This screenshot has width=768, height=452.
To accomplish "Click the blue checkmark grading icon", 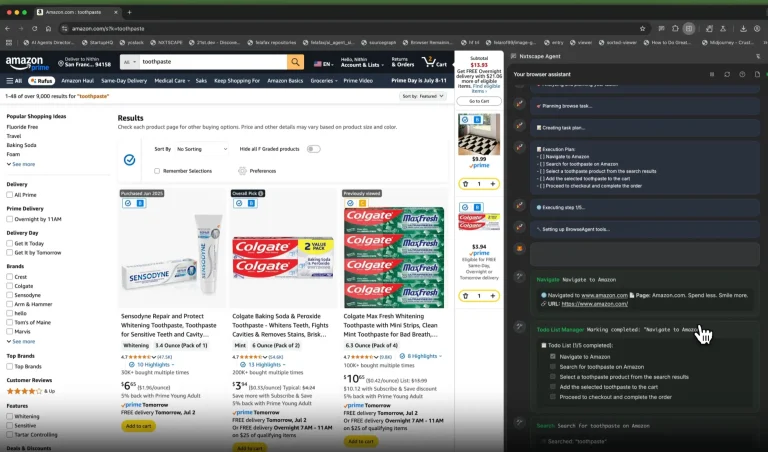I will tap(129, 160).
